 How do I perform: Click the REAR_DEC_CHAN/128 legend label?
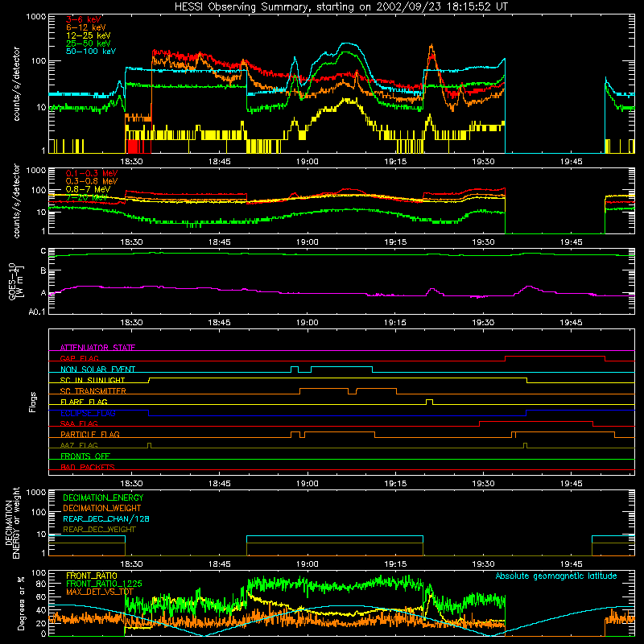click(106, 518)
